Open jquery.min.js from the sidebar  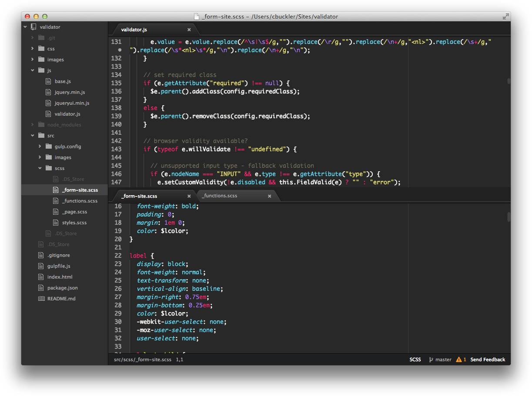tap(70, 92)
